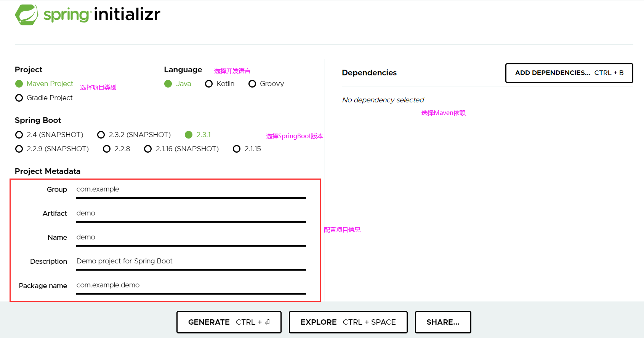Edit the Description field
This screenshot has width=644, height=338.
click(x=191, y=261)
